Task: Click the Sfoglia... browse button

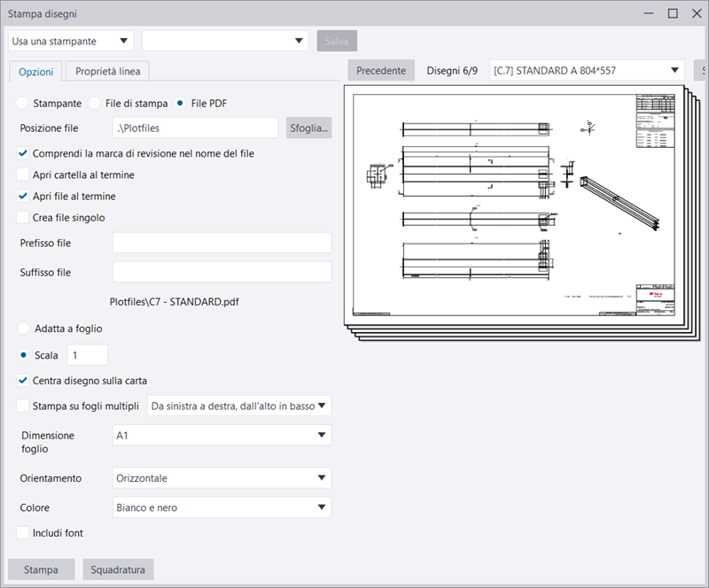Action: tap(308, 128)
